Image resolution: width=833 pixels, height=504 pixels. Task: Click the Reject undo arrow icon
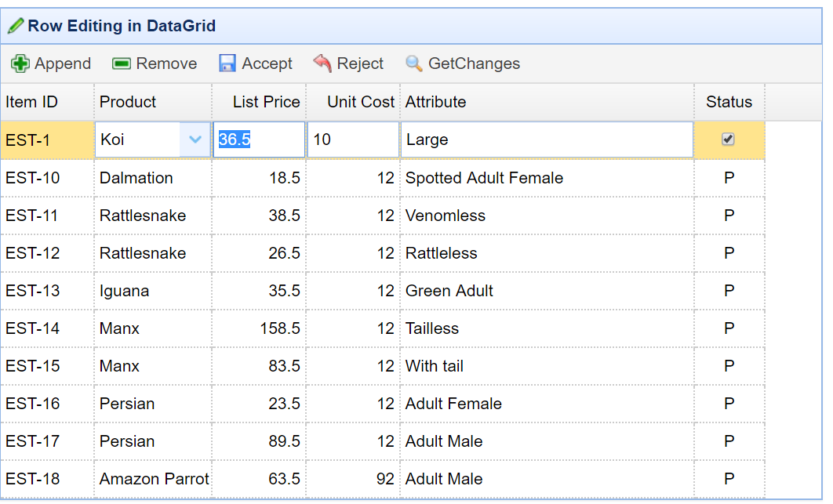pyautogui.click(x=322, y=63)
